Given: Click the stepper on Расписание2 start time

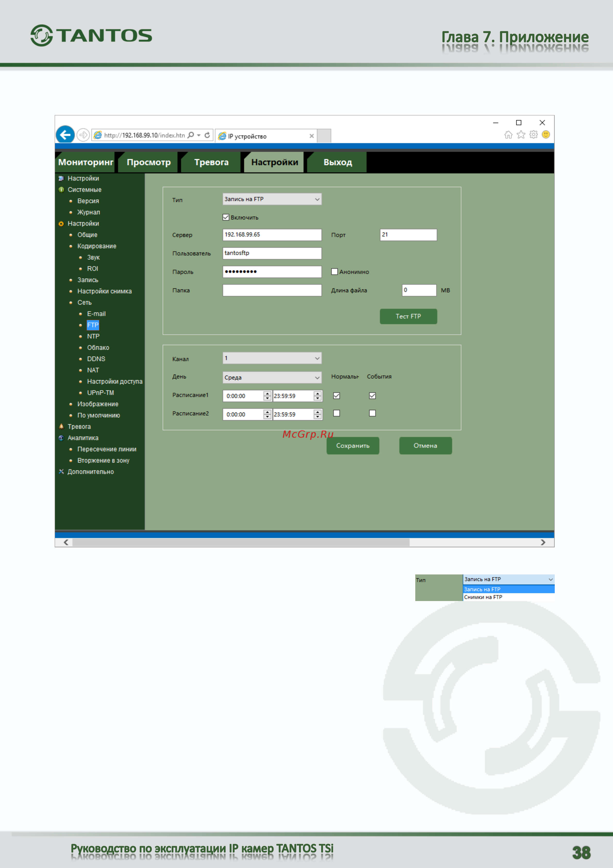Looking at the screenshot, I should point(267,414).
